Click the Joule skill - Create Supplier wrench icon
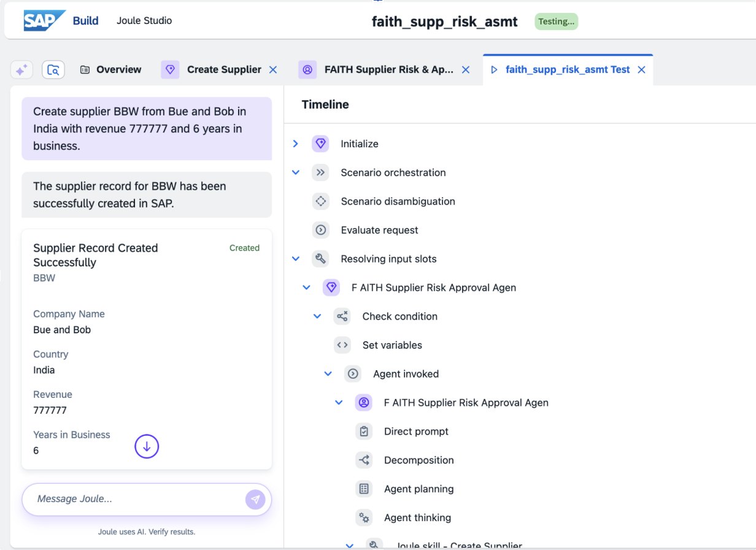 [374, 544]
